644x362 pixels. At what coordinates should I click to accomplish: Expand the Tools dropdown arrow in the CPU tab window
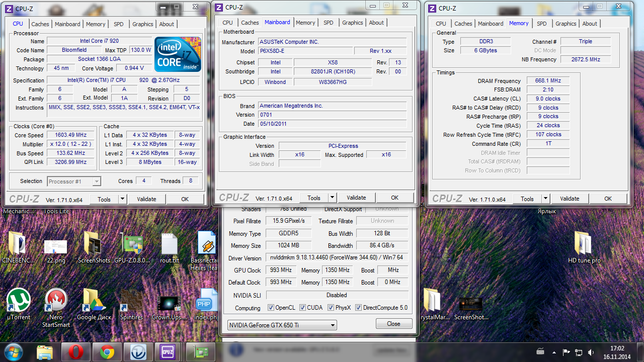[x=122, y=199]
